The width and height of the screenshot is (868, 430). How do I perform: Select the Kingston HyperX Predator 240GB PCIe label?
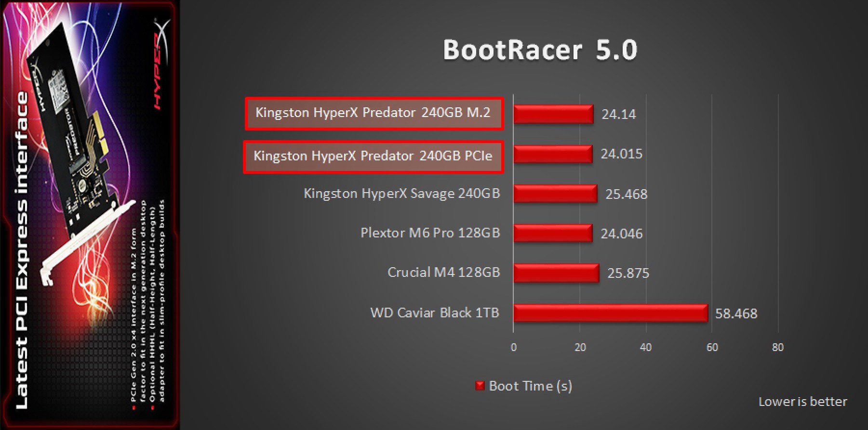tap(374, 157)
